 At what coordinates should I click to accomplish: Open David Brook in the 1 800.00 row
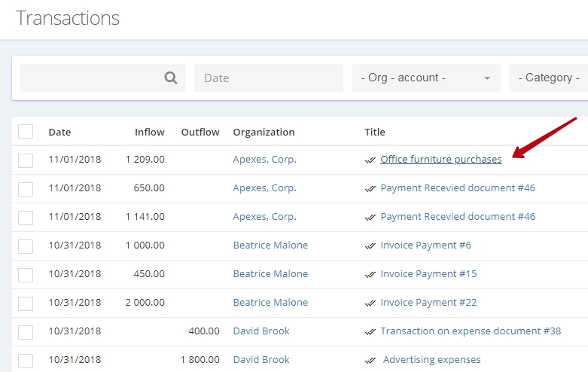261,360
